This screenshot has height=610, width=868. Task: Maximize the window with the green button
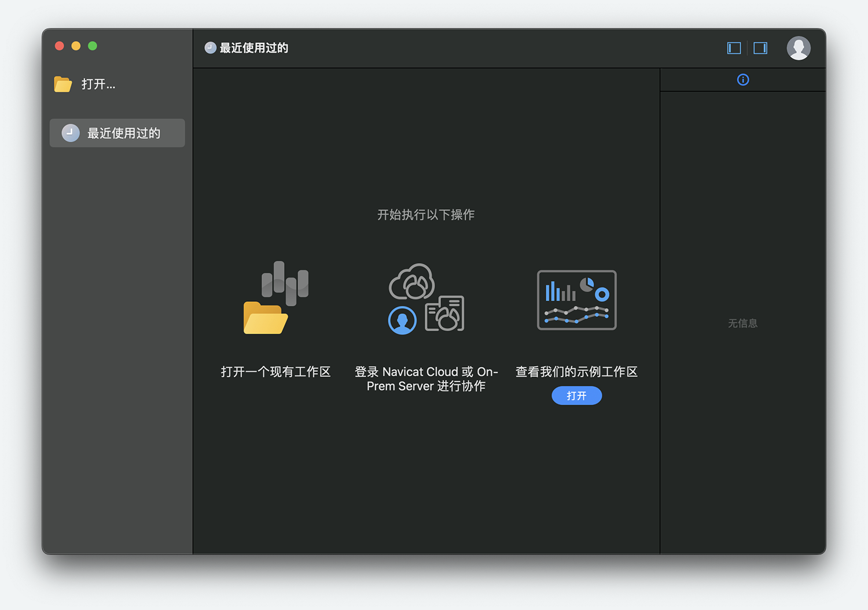[93, 46]
